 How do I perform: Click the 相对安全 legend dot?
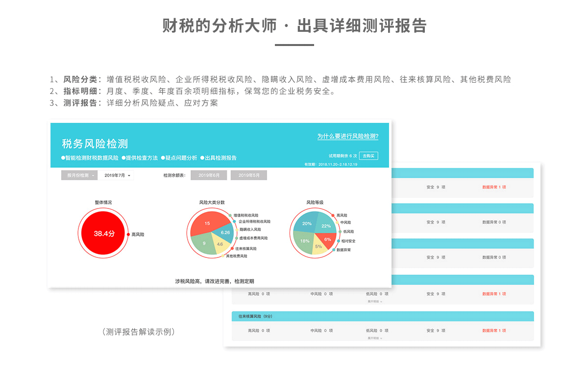point(338,241)
